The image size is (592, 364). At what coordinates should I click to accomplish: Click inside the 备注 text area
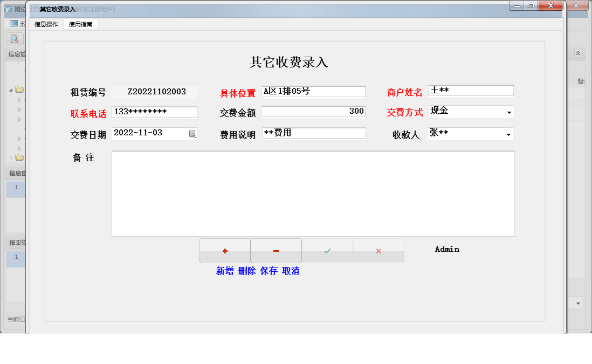313,194
